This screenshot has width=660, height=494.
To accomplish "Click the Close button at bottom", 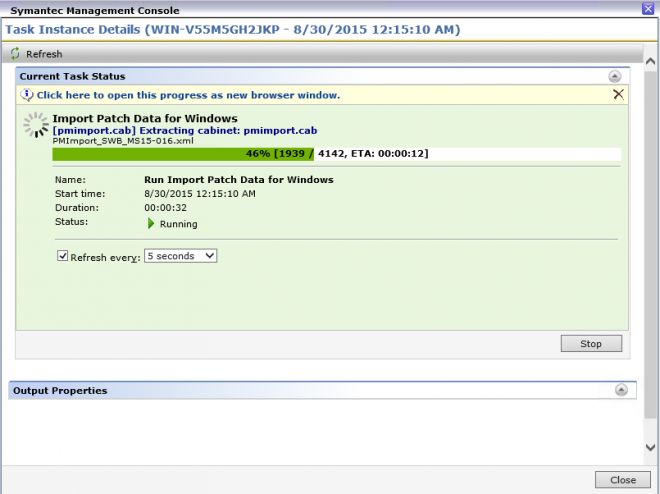I will [x=623, y=480].
